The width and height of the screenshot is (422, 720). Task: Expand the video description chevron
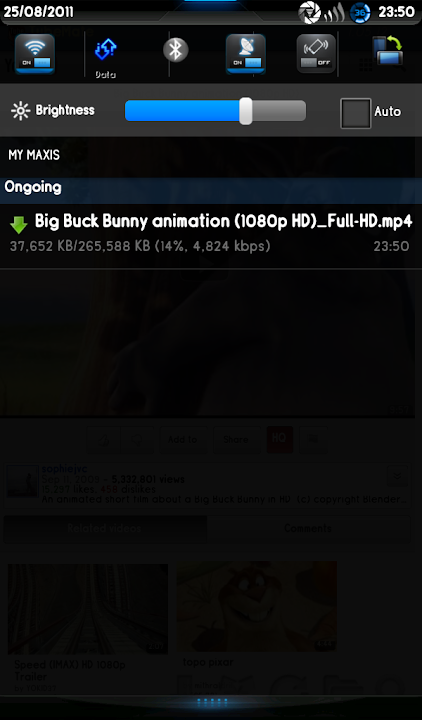click(397, 477)
